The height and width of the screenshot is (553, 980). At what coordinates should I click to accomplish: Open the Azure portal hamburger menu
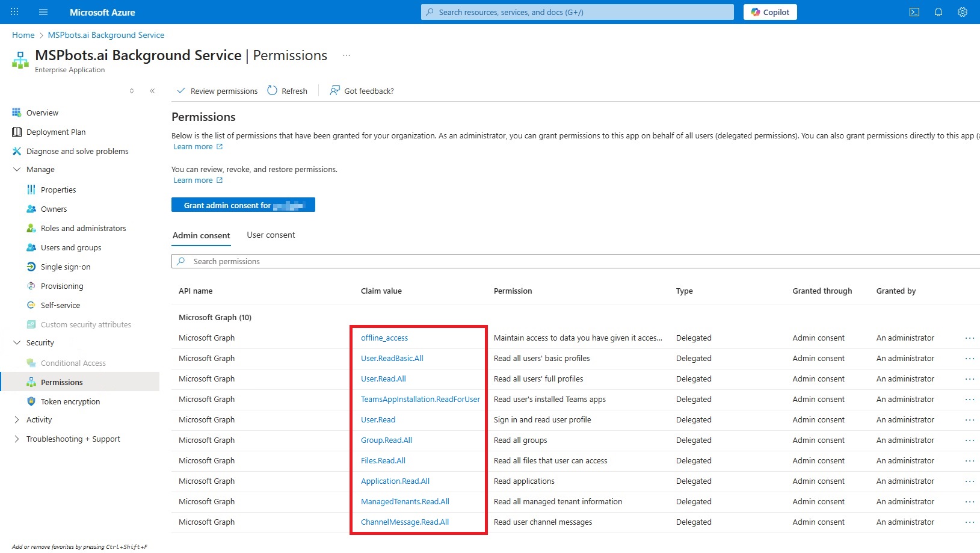(43, 12)
